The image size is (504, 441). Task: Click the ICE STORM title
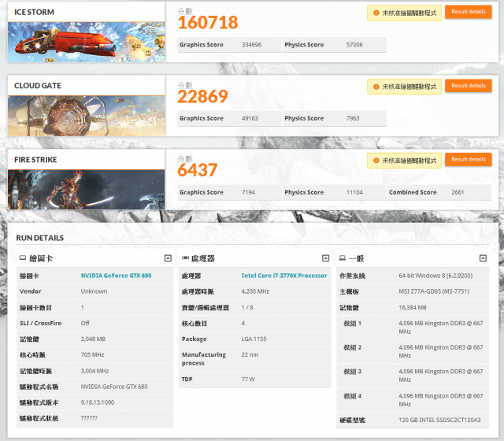click(34, 13)
